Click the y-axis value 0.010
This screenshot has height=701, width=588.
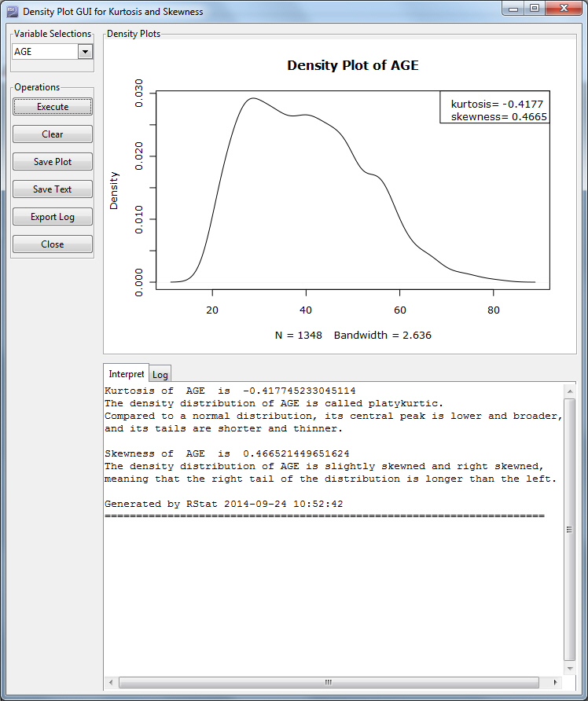(x=138, y=219)
